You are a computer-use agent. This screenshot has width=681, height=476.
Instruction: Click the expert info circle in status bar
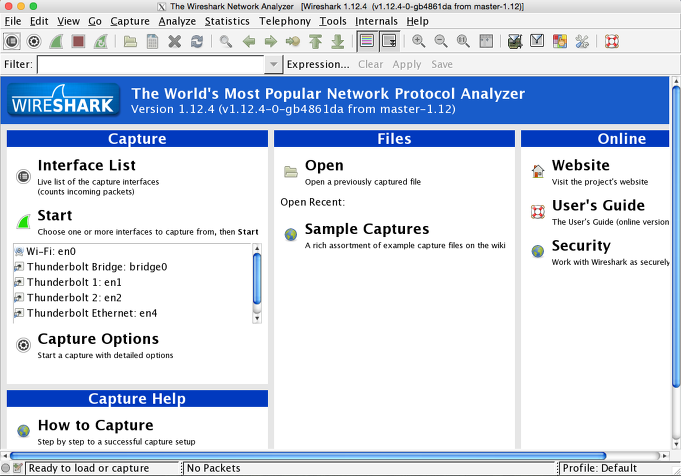[6, 468]
